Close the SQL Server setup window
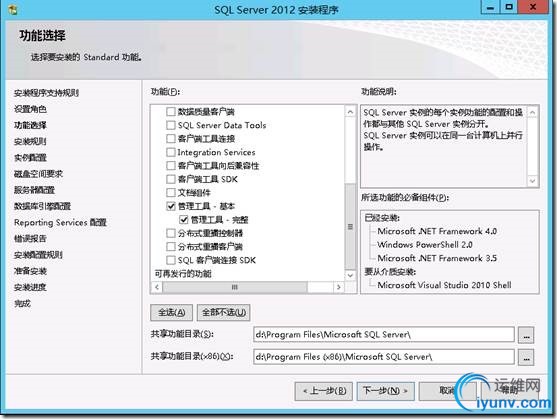 (x=533, y=7)
